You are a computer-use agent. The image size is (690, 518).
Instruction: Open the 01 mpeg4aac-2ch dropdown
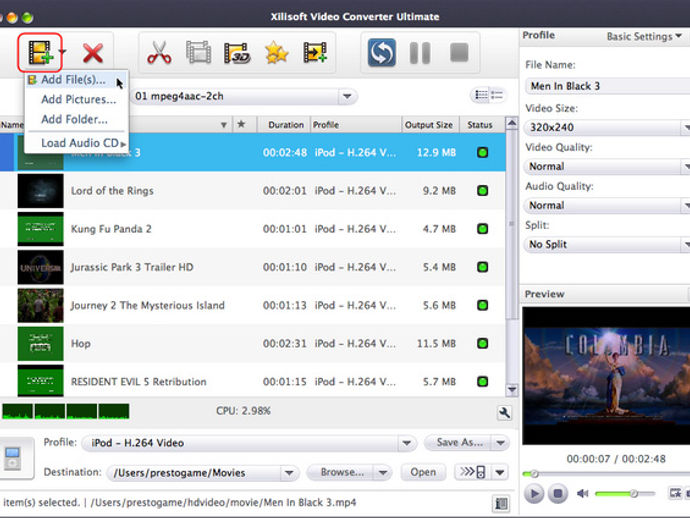click(244, 96)
